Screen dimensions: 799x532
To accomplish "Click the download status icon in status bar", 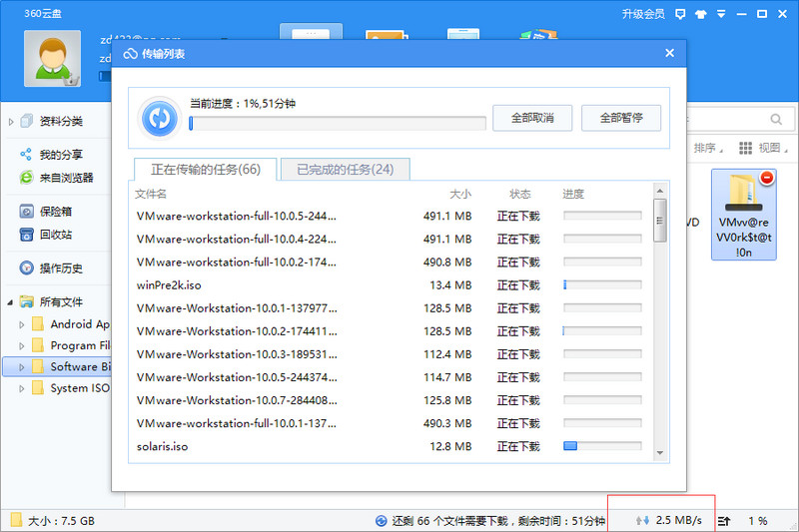I will click(381, 521).
